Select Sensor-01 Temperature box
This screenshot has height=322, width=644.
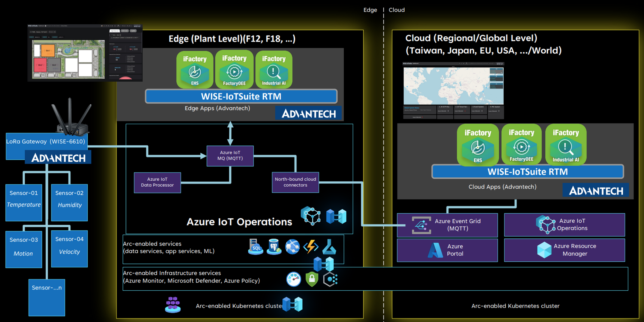[x=24, y=203]
